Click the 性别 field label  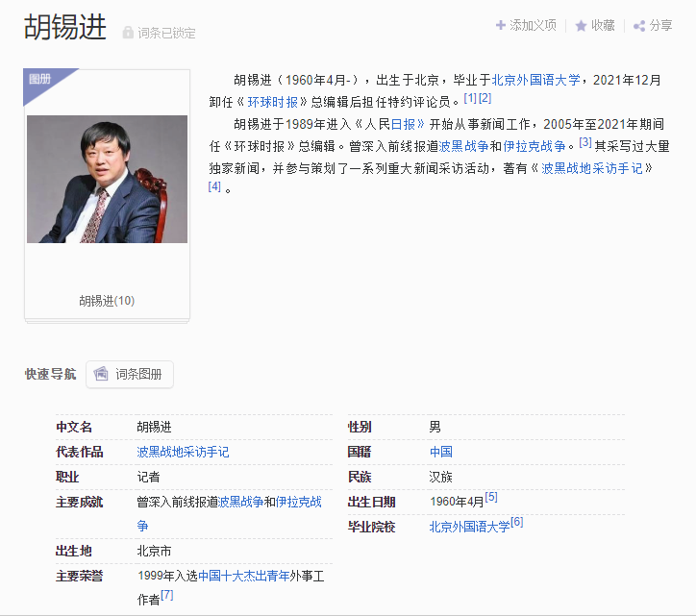[360, 427]
